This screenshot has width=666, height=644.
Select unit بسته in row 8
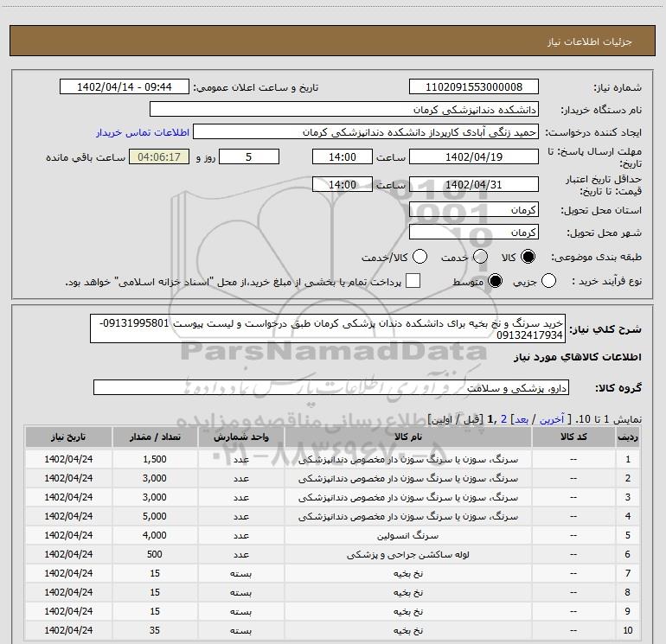pyautogui.click(x=240, y=593)
